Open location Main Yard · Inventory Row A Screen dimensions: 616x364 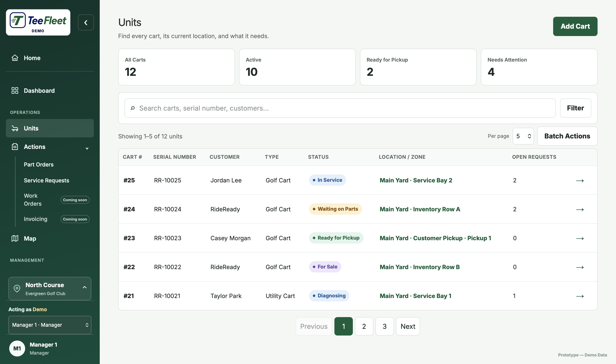click(420, 209)
